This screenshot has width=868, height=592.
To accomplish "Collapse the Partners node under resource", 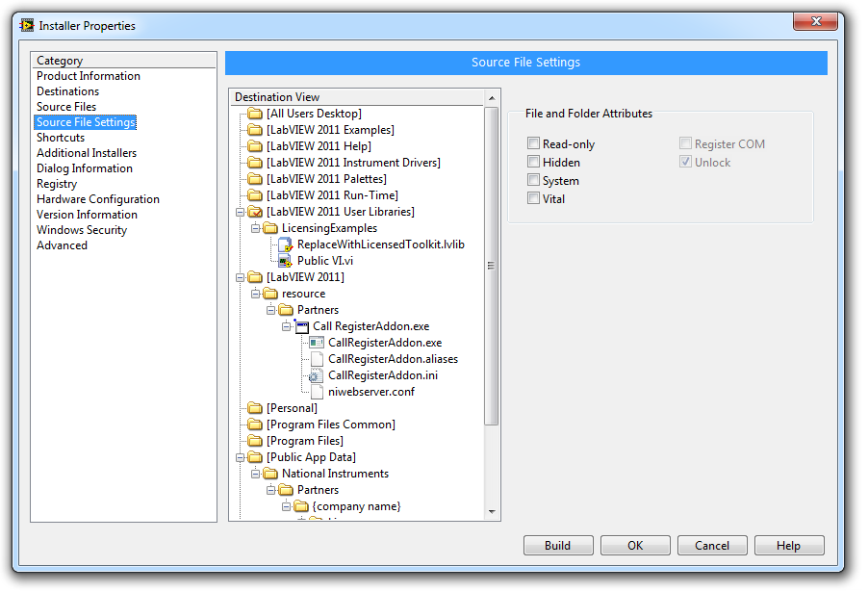I will tap(270, 311).
